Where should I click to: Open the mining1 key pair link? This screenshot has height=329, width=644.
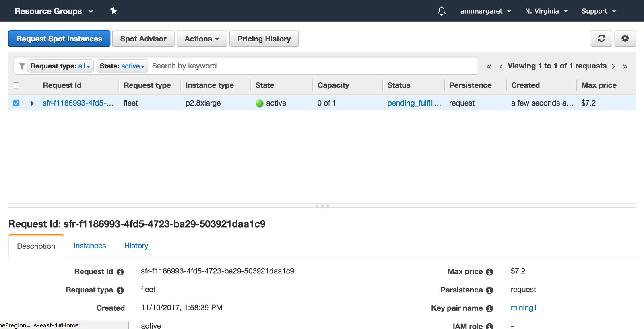coord(524,308)
